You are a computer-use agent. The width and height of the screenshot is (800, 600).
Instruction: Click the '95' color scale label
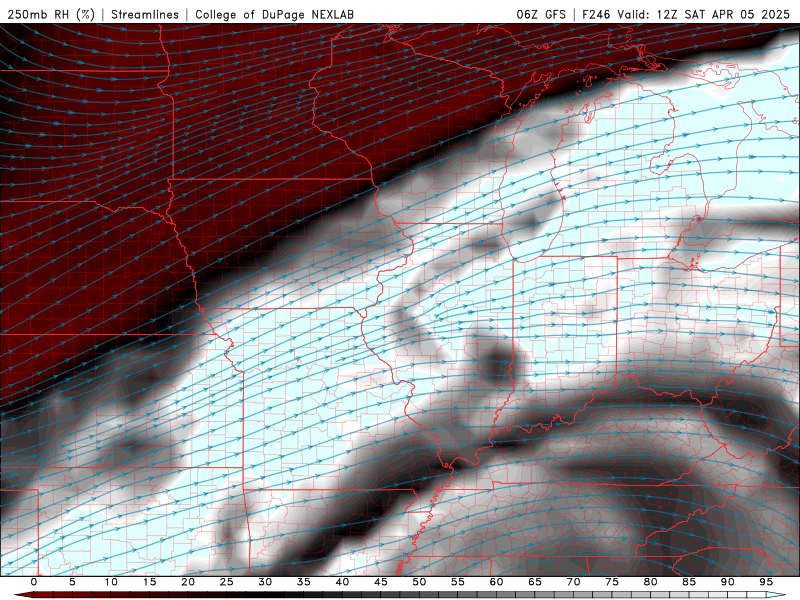coord(766,582)
